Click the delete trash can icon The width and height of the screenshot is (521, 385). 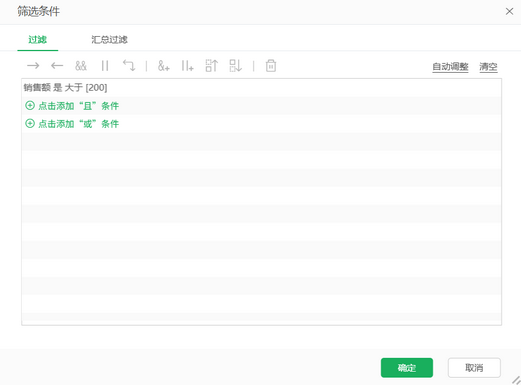click(x=271, y=66)
